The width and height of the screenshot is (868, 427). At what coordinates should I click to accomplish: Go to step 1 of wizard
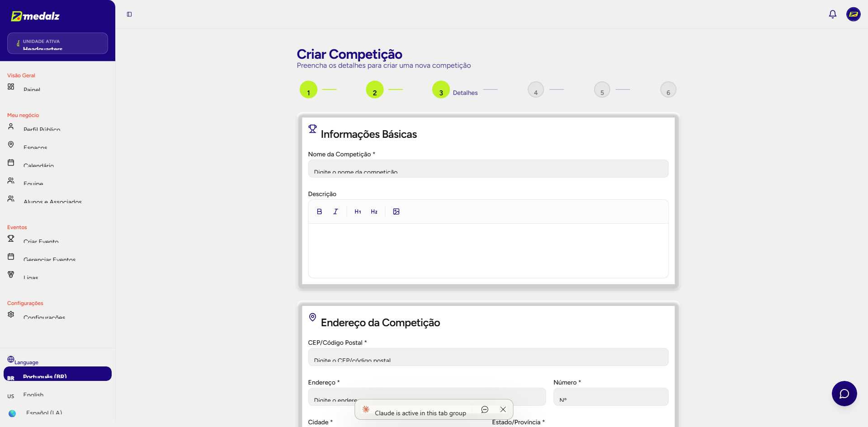click(308, 89)
